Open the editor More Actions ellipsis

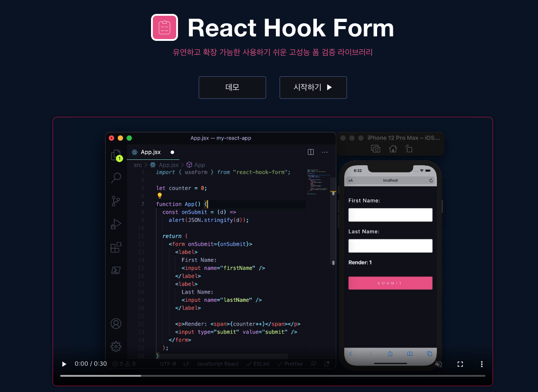click(x=325, y=152)
